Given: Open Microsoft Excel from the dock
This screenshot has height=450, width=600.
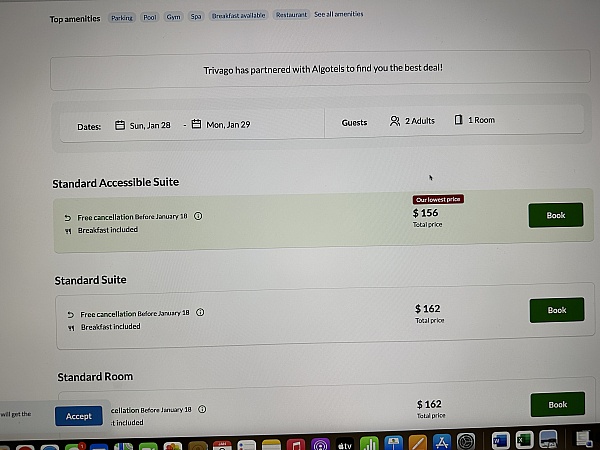Looking at the screenshot, I should (x=524, y=442).
